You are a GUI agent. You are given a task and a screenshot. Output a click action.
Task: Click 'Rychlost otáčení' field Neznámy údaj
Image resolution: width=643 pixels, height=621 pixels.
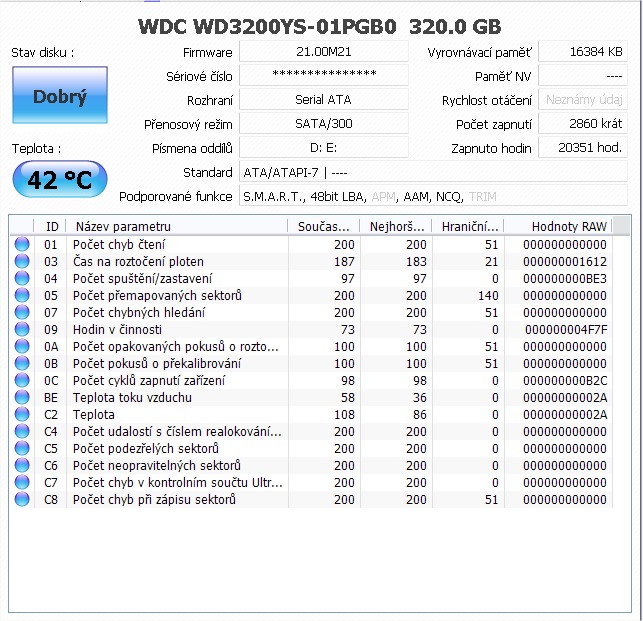coord(583,99)
